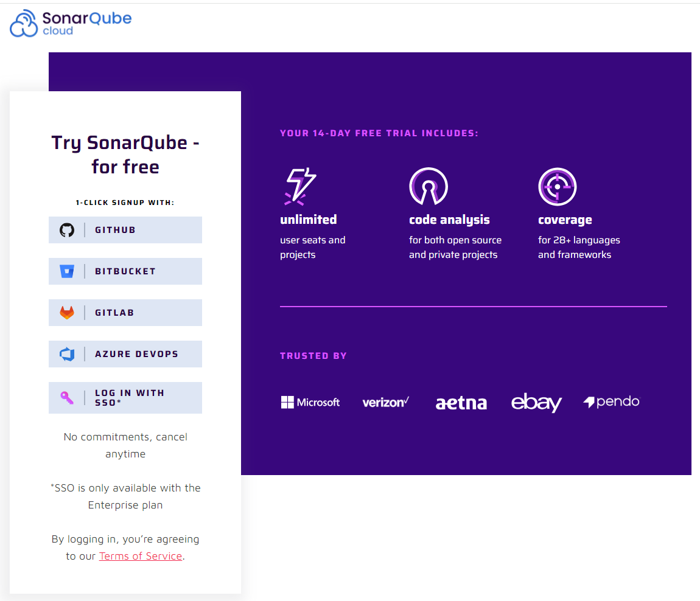Click the ebay logo

[x=536, y=402]
